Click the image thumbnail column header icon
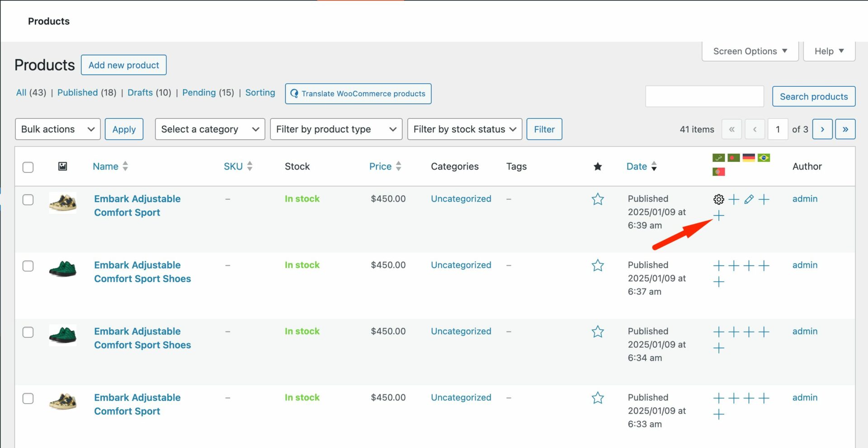 (63, 166)
